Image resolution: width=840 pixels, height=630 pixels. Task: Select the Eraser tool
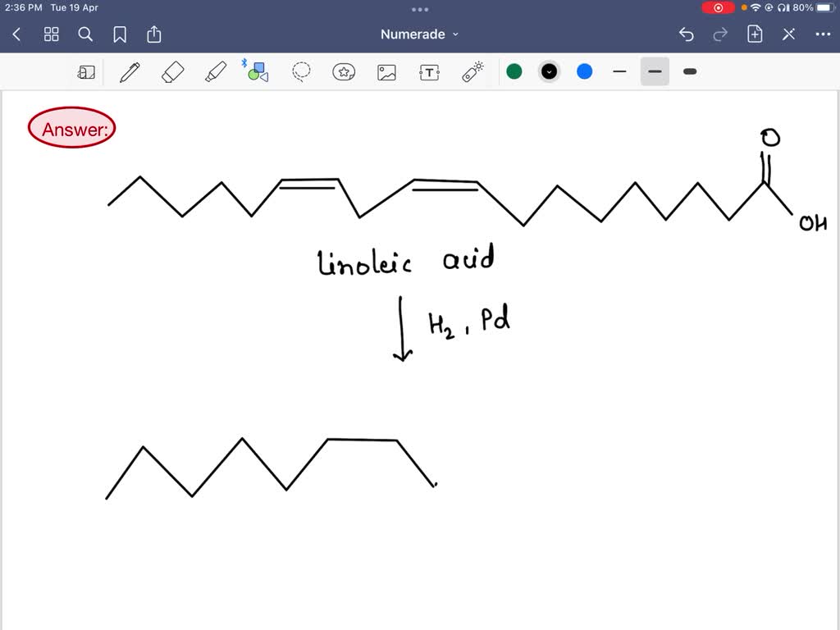(x=171, y=71)
